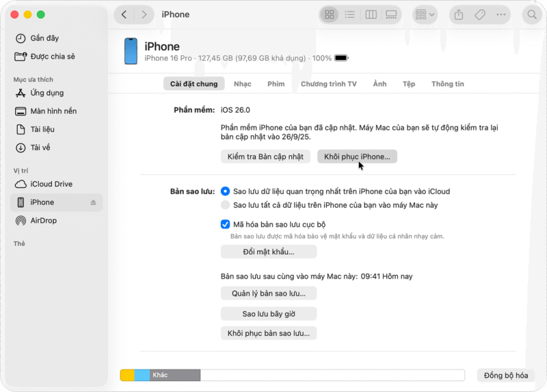This screenshot has width=547, height=392.
Task: Switch to the Chương trình TV tab
Action: 329,84
